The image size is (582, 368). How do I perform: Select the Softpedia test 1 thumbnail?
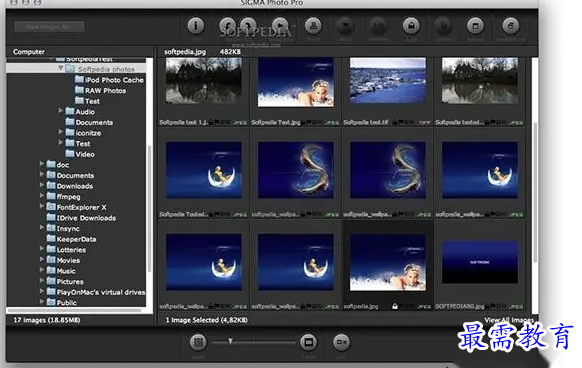coord(203,81)
